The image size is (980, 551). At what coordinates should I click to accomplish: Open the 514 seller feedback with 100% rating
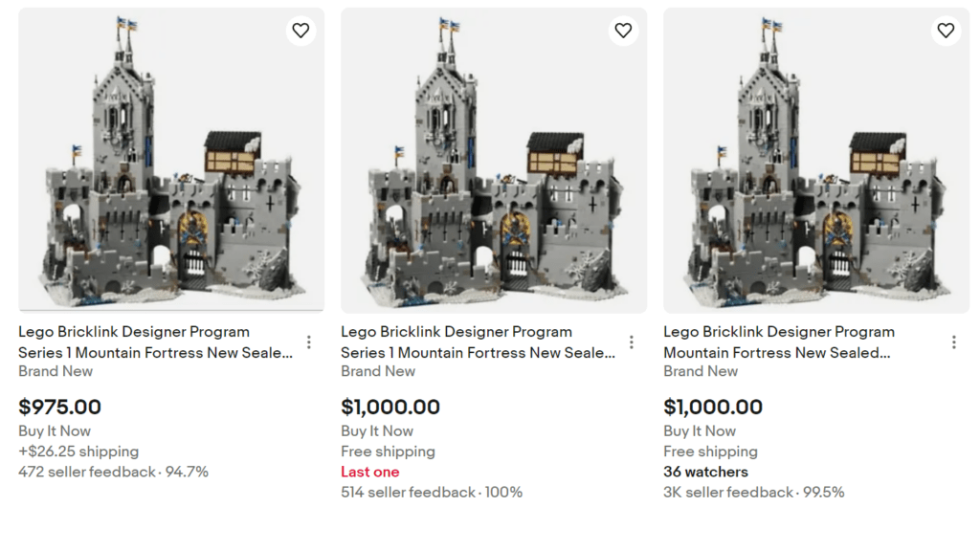click(x=432, y=492)
